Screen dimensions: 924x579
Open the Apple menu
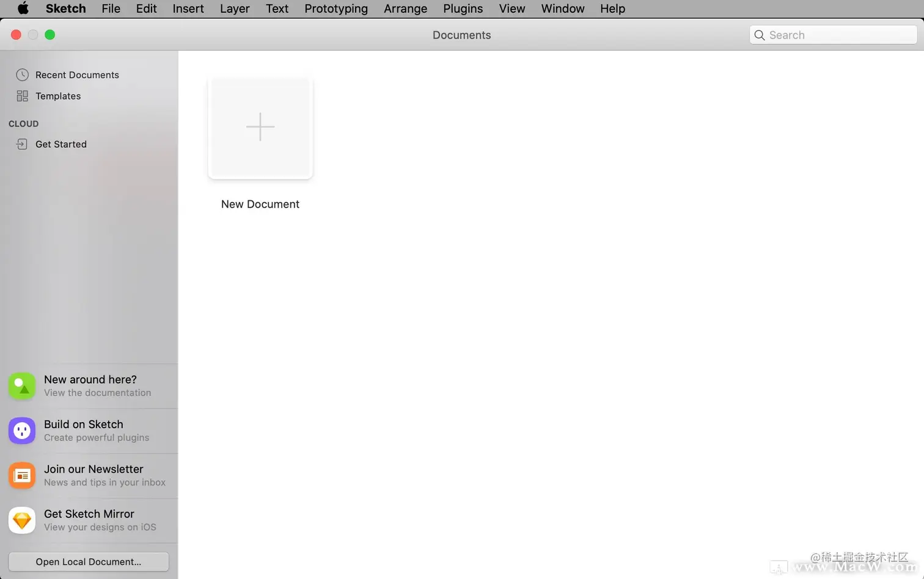click(x=23, y=9)
